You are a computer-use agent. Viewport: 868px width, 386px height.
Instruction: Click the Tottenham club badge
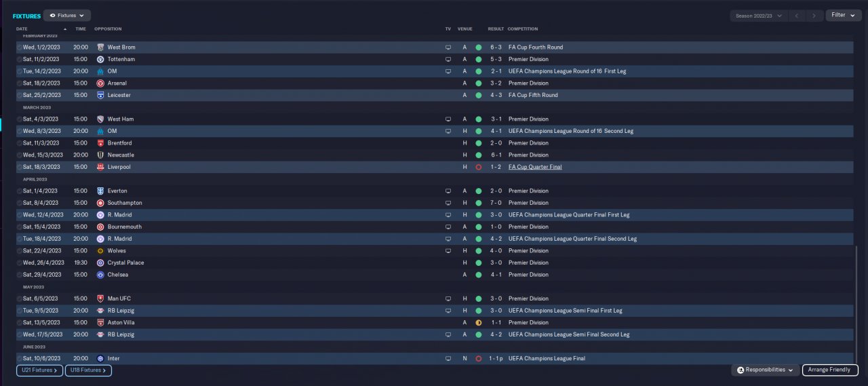pyautogui.click(x=100, y=60)
